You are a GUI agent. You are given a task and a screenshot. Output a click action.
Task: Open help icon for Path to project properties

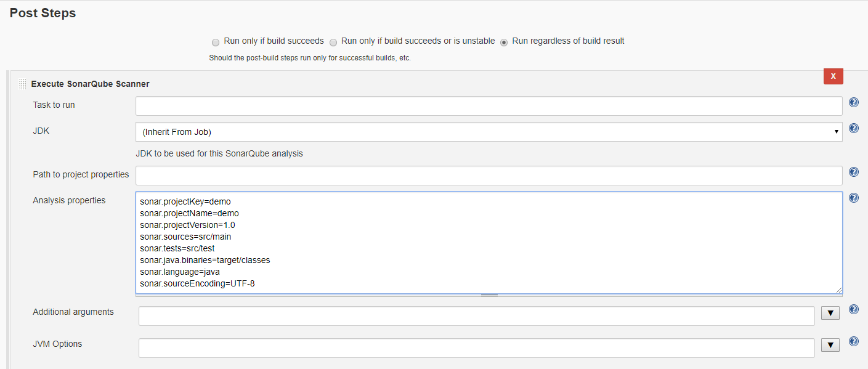click(854, 172)
